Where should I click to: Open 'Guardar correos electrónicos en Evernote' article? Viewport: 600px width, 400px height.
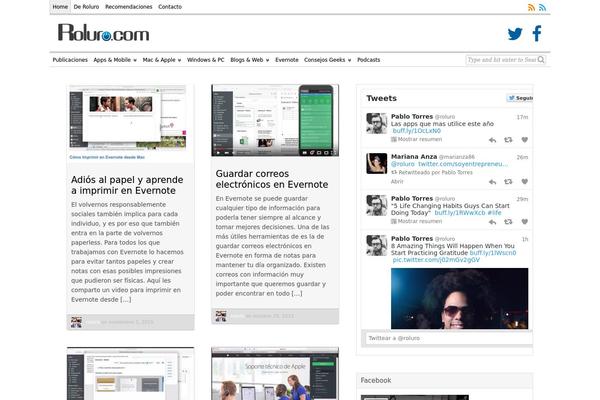point(272,179)
